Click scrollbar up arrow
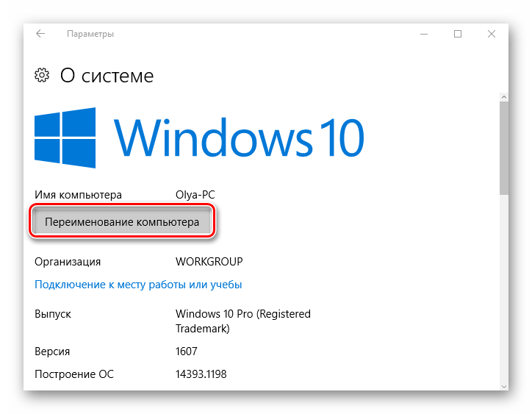The height and width of the screenshot is (414, 532). point(504,97)
